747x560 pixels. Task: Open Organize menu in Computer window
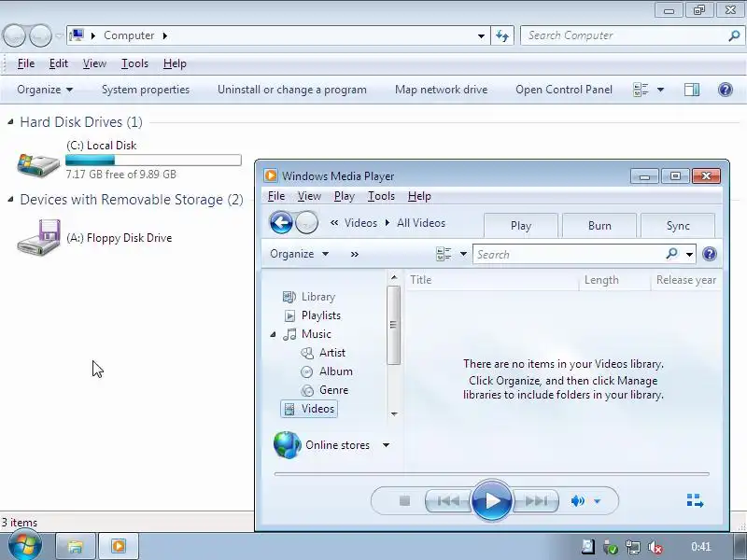[x=45, y=90]
